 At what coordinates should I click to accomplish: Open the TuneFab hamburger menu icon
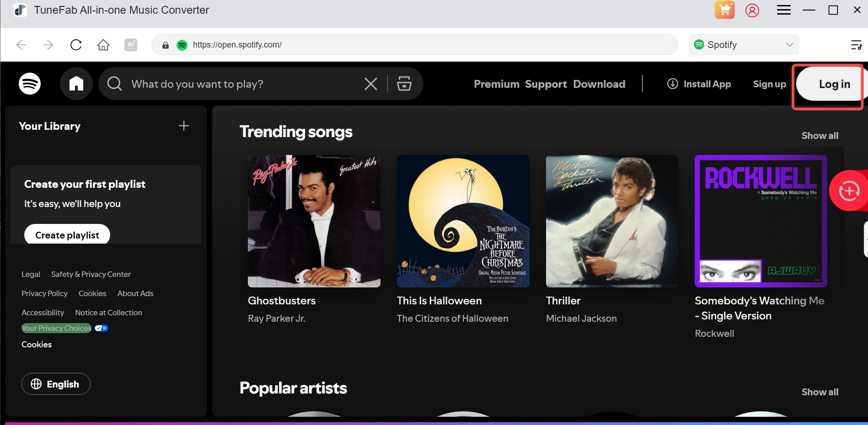783,10
